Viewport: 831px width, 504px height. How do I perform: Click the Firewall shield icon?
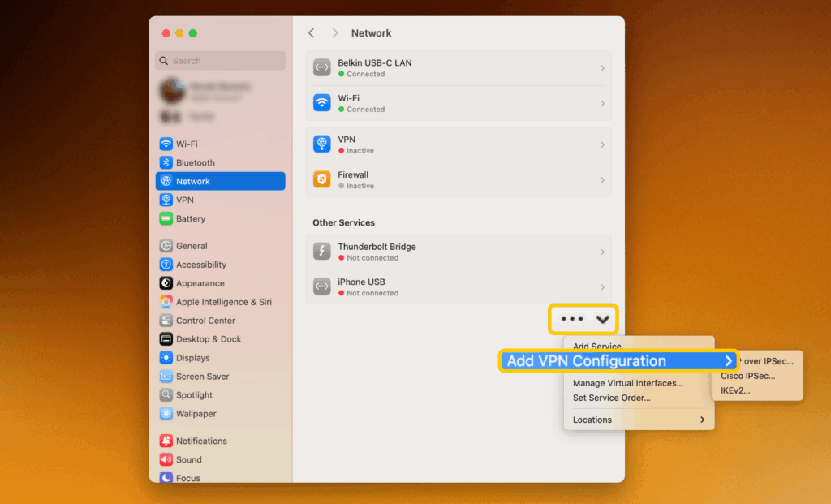pyautogui.click(x=322, y=179)
